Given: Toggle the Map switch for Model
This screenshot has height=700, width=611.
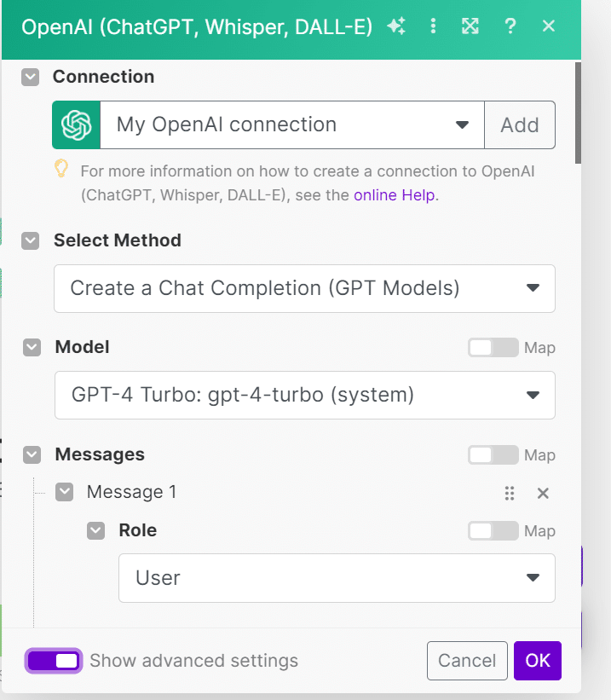Looking at the screenshot, I should tap(493, 347).
